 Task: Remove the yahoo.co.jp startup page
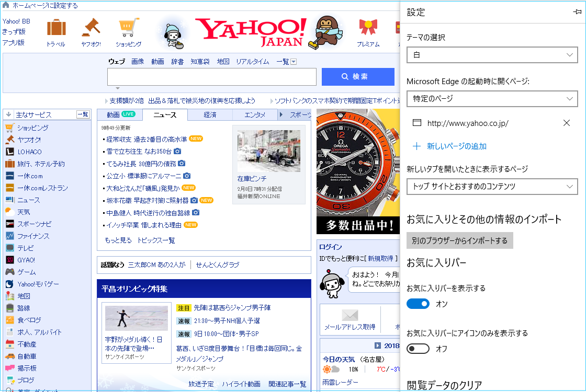coord(566,123)
